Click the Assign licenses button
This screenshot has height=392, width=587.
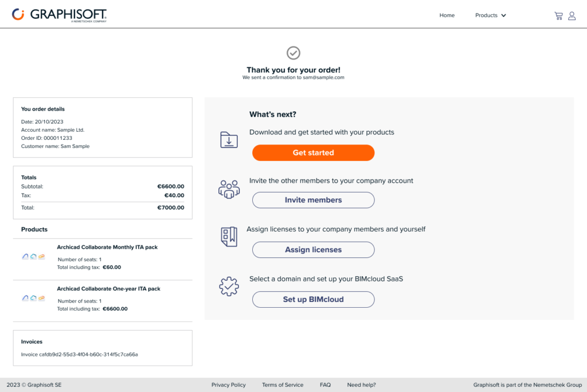313,250
